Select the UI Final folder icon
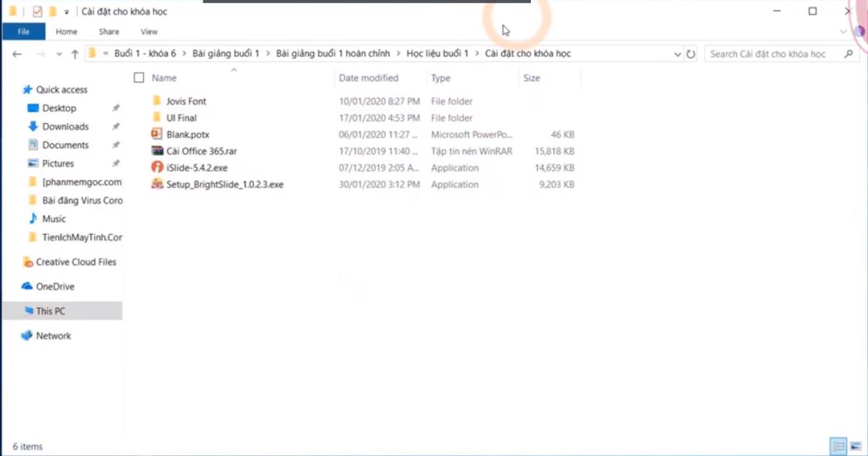The height and width of the screenshot is (456, 868). [157, 118]
